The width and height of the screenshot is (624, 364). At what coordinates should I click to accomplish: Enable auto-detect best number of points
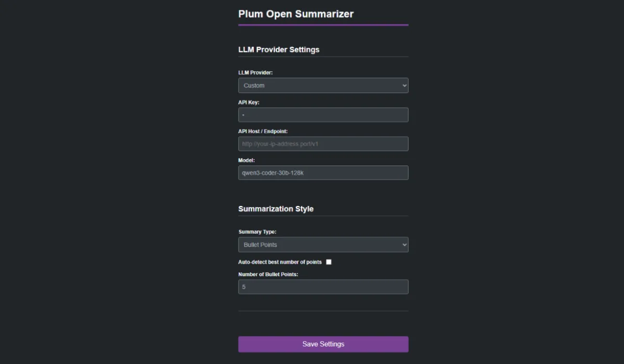pos(329,262)
